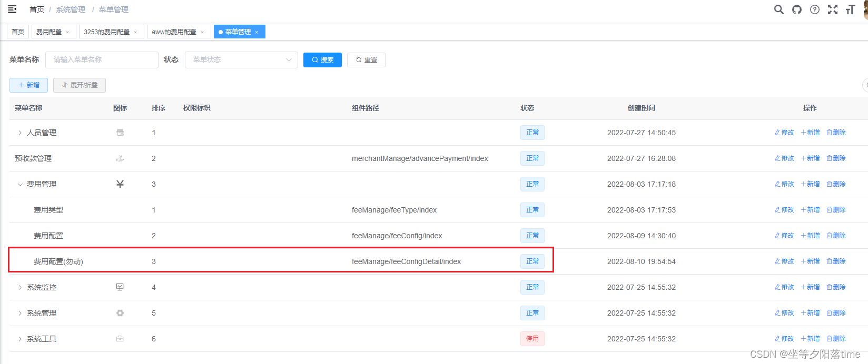Open the font size setting icon
This screenshot has width=868, height=364.
[x=850, y=9]
